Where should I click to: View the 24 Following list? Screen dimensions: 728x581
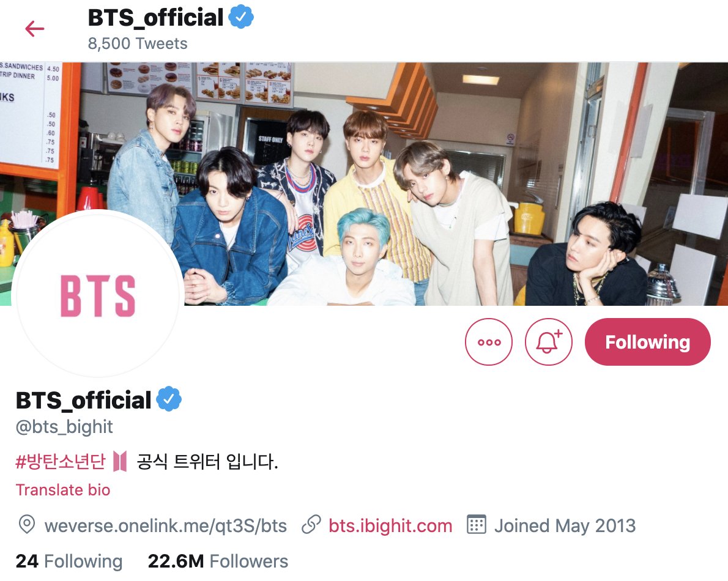point(69,561)
